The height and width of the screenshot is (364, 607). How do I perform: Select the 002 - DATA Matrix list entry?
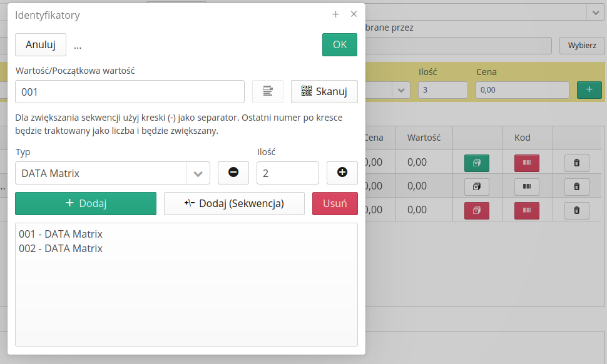(x=61, y=248)
